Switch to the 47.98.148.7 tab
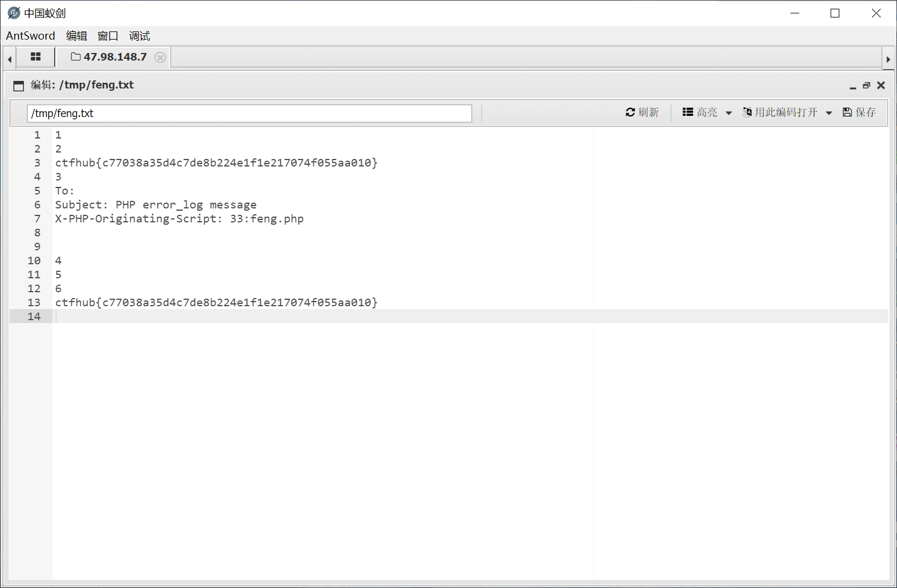This screenshot has height=588, width=897. (114, 56)
